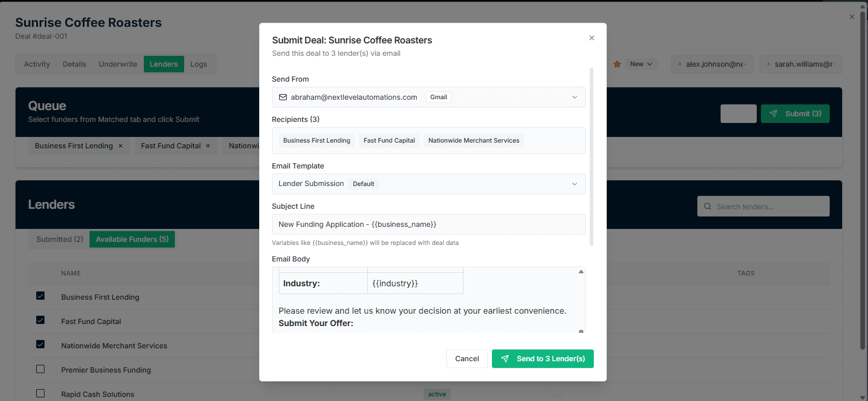Screen dimensions: 868x401
Task: Remove Business First Lending from the Queue
Action: tap(121, 146)
